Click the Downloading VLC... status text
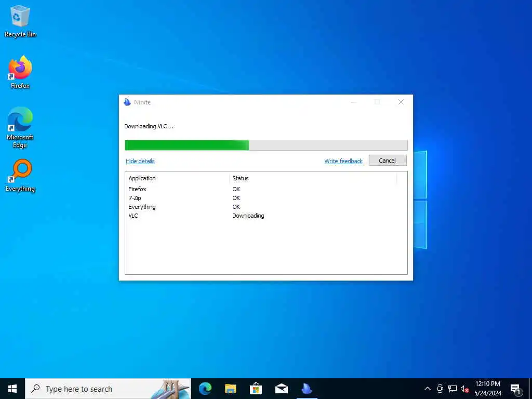This screenshot has width=532, height=399. coord(149,127)
